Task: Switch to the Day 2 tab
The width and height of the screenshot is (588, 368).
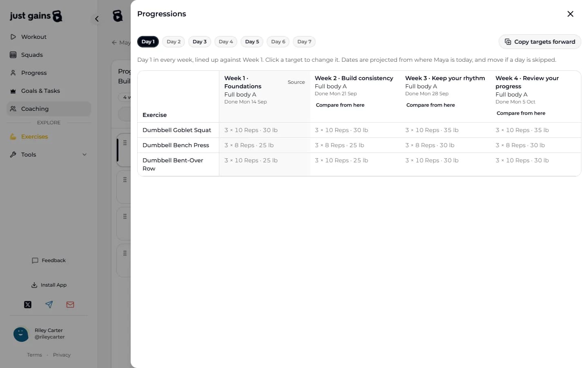Action: tap(174, 42)
